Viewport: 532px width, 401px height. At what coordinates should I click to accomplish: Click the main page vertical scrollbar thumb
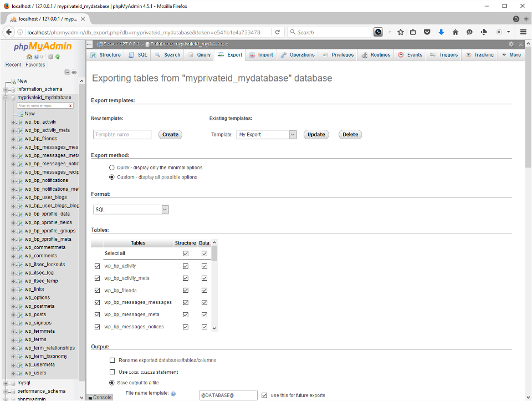click(x=528, y=107)
